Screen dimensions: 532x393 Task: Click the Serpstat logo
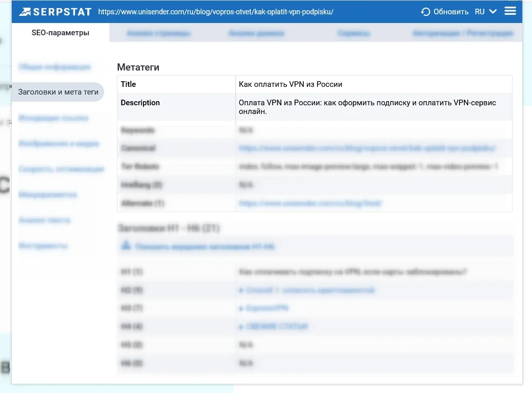click(x=55, y=11)
